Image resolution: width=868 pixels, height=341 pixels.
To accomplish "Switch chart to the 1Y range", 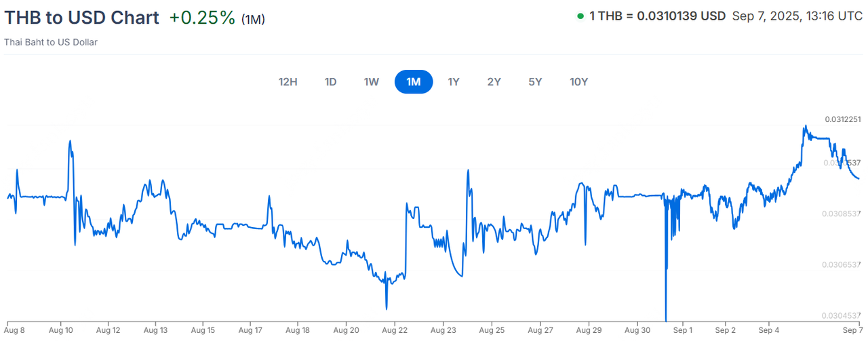I will 454,82.
